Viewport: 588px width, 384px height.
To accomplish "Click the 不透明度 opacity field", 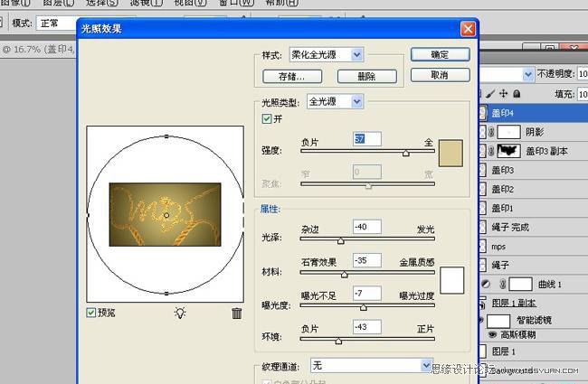I will [x=583, y=74].
